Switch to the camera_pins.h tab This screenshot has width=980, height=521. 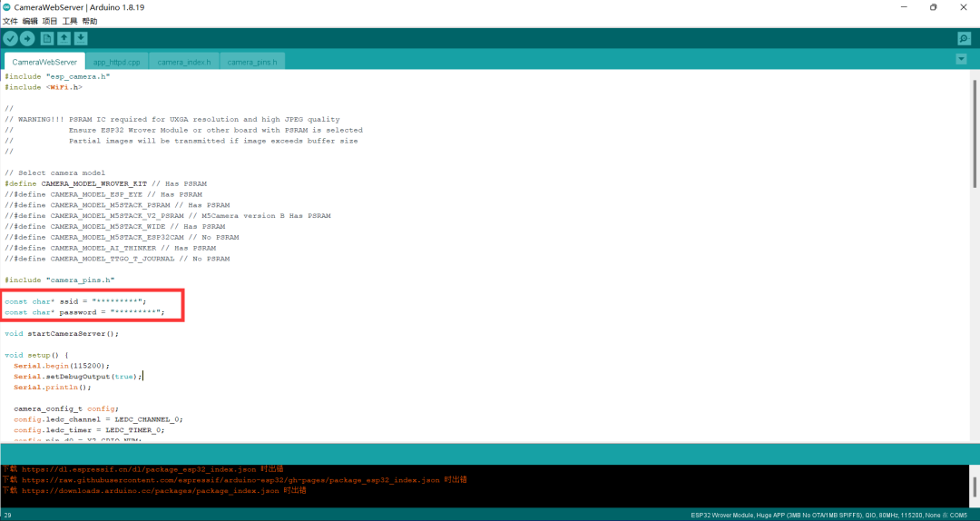click(x=252, y=62)
